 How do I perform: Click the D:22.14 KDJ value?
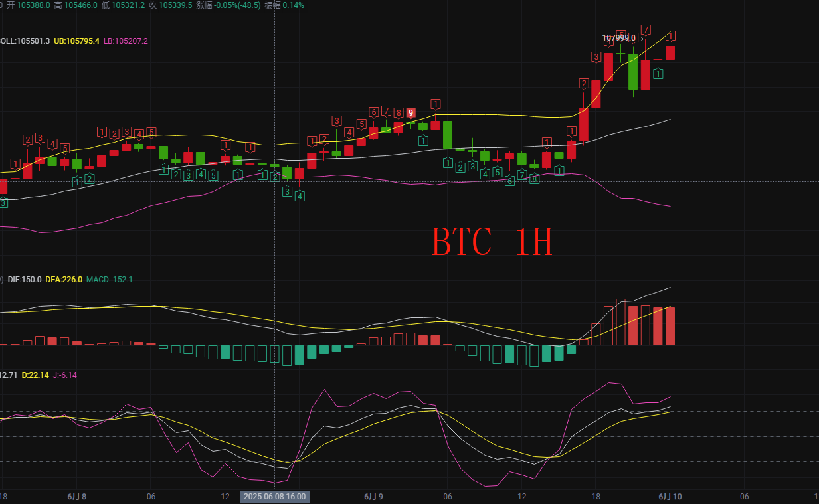tap(35, 375)
